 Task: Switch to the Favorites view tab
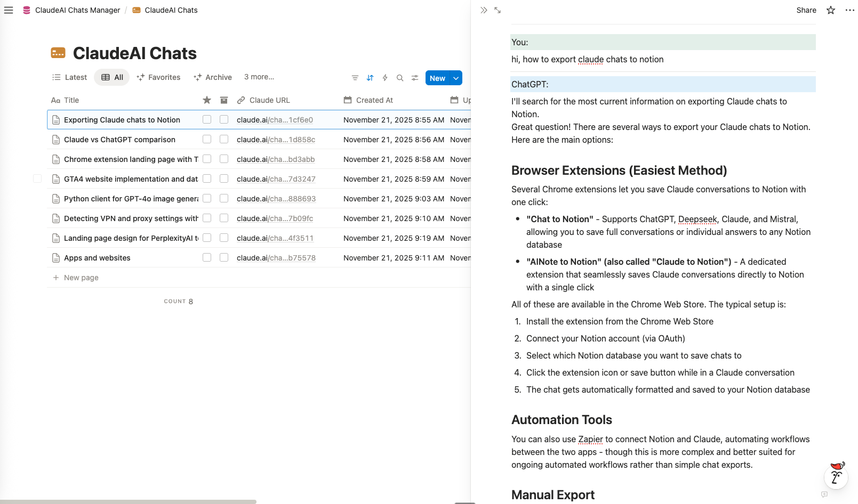(x=158, y=77)
